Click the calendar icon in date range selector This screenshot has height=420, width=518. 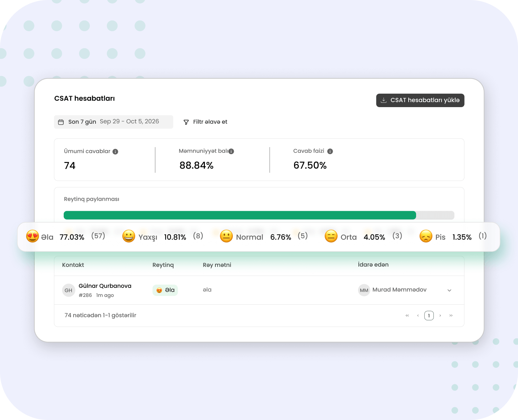pos(61,122)
